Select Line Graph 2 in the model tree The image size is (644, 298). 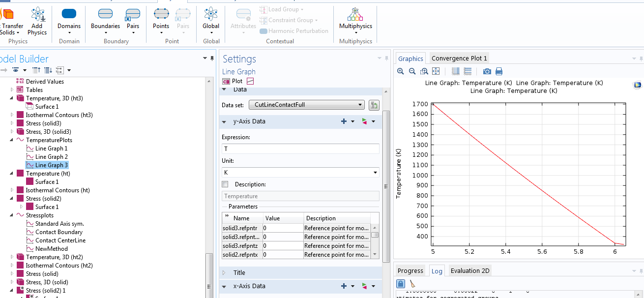pos(51,157)
